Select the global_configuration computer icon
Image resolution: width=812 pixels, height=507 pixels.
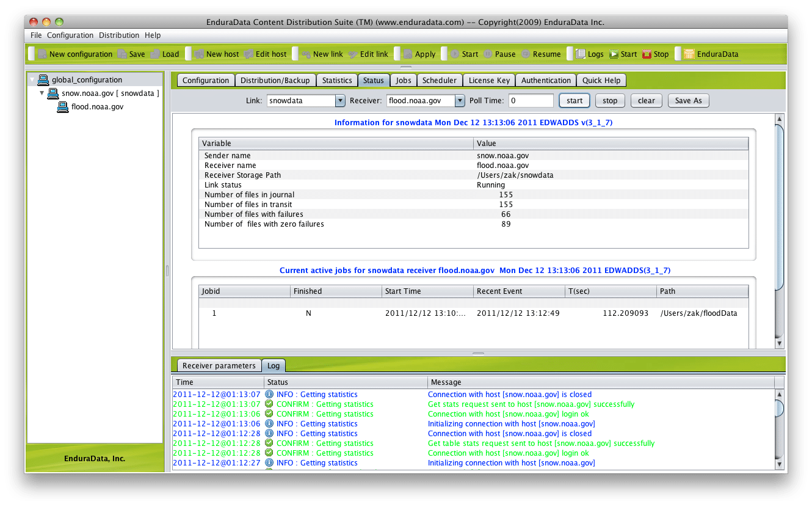pyautogui.click(x=43, y=80)
